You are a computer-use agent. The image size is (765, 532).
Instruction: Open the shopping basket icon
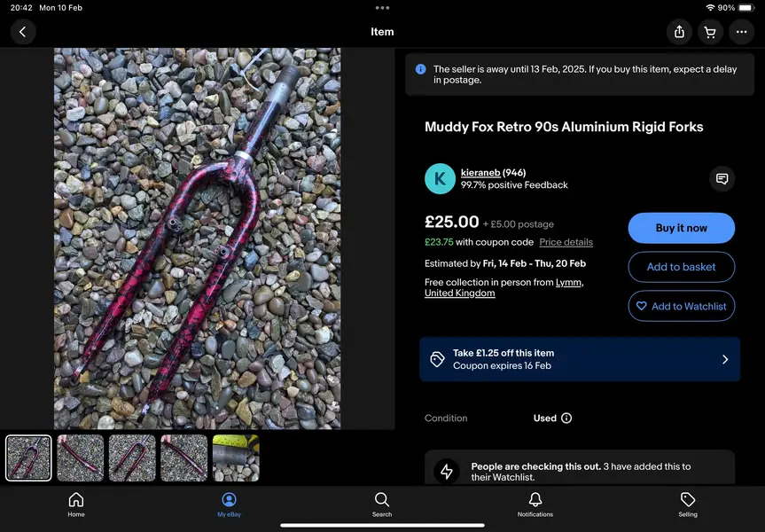click(x=710, y=32)
